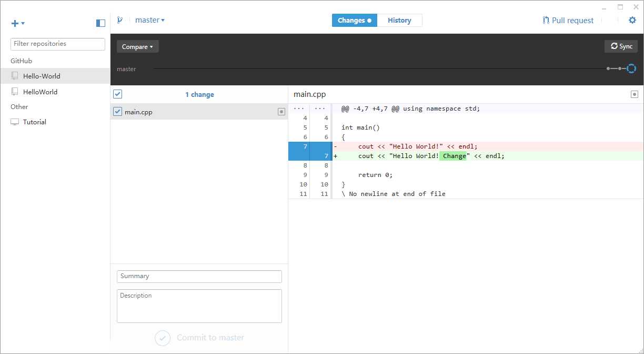The image size is (644, 354).
Task: Select the earliest commit dot on timeline
Action: point(608,68)
